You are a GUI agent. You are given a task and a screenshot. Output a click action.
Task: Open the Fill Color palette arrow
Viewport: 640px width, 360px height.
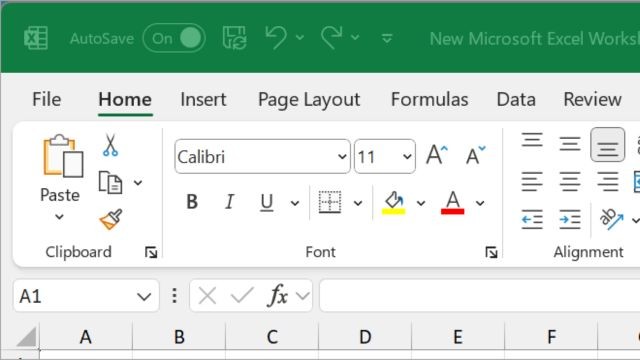point(421,203)
